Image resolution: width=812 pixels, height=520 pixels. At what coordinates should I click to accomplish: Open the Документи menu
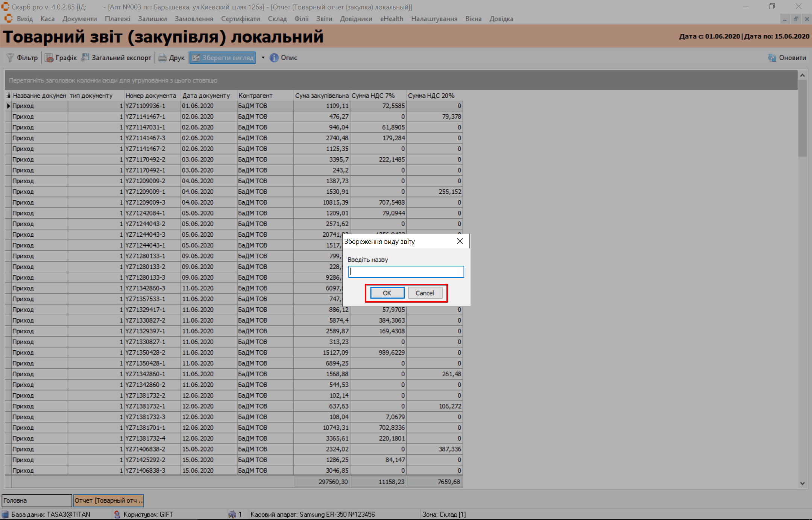pos(79,19)
